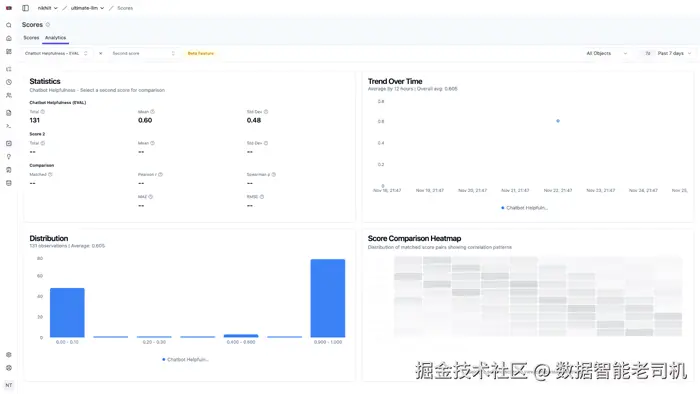The height and width of the screenshot is (394, 700).
Task: Click the Distribution heading
Action: (49, 238)
